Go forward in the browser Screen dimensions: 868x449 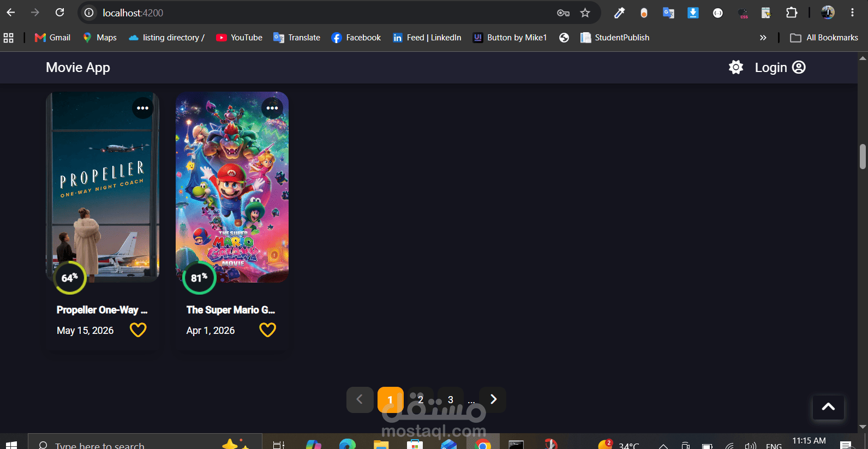click(35, 13)
